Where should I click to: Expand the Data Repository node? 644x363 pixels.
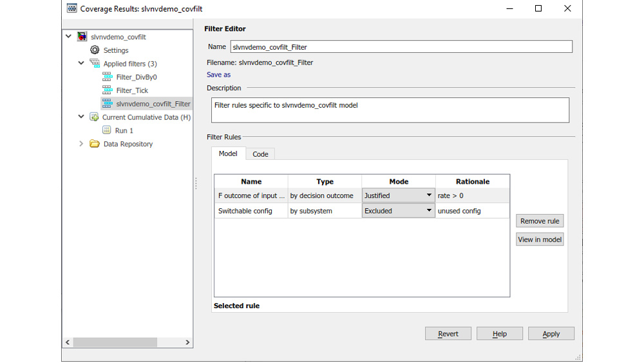click(x=81, y=144)
